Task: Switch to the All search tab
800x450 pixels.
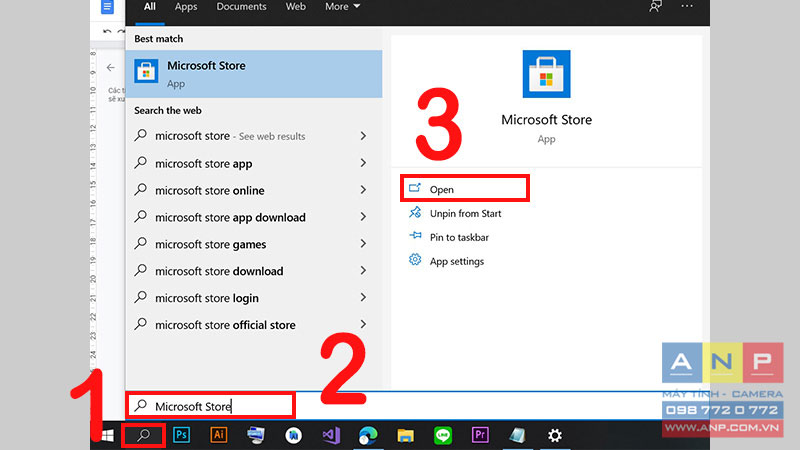Action: pos(149,7)
